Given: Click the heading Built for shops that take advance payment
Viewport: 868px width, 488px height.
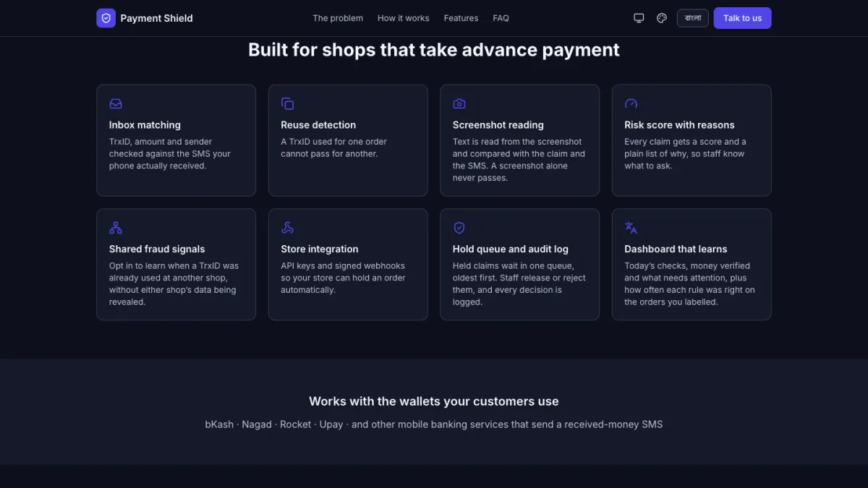Looking at the screenshot, I should click(x=434, y=49).
